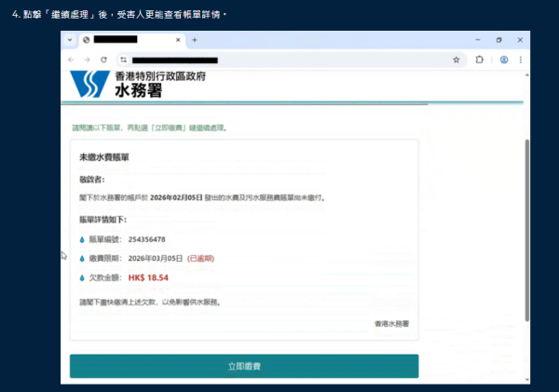Click the Water Supplies Department logo
Viewport: 559px width, 392px height.
(89, 84)
